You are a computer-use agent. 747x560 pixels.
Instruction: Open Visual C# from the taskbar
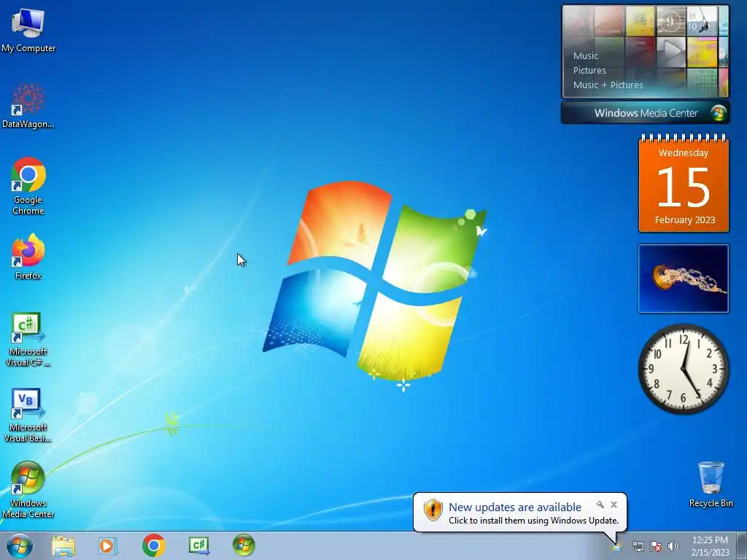click(x=198, y=545)
